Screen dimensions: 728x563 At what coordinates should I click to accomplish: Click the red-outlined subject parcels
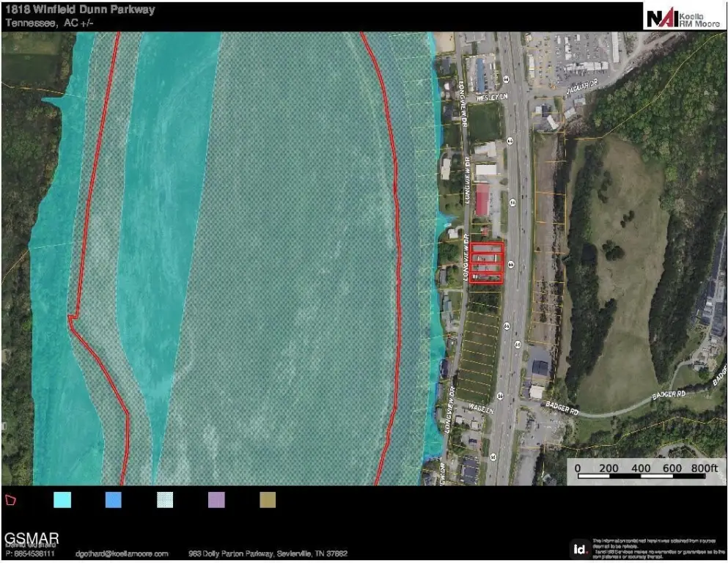click(x=486, y=262)
